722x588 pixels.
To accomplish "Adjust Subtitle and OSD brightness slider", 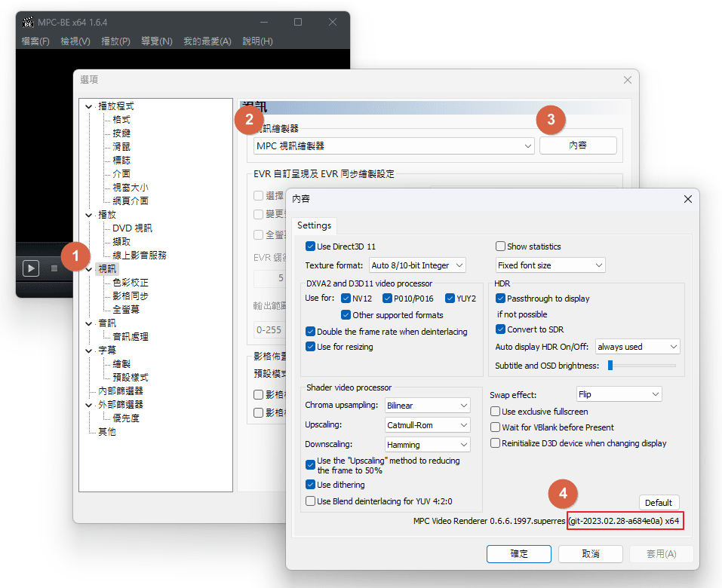I will 610,366.
